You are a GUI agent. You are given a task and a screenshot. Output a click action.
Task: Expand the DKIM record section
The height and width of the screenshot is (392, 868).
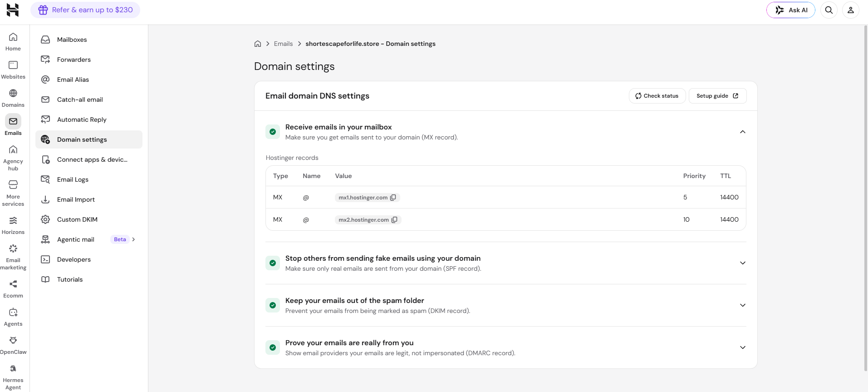click(743, 305)
